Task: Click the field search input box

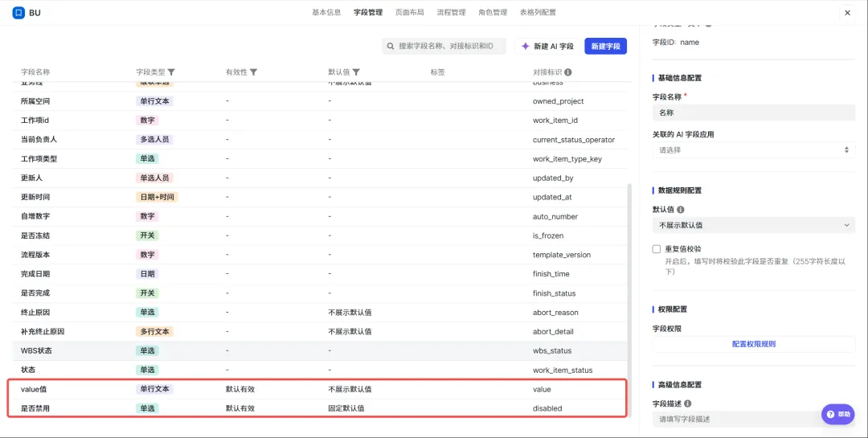Action: pyautogui.click(x=444, y=47)
